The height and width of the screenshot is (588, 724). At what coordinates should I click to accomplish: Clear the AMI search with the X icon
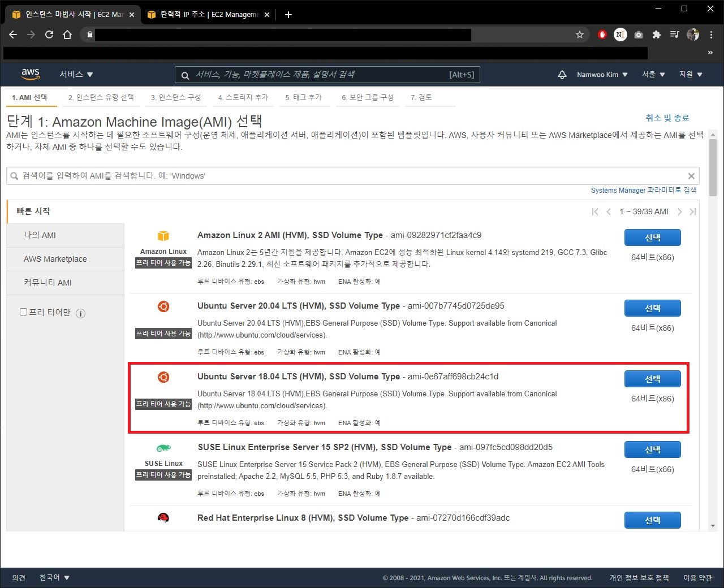click(691, 176)
